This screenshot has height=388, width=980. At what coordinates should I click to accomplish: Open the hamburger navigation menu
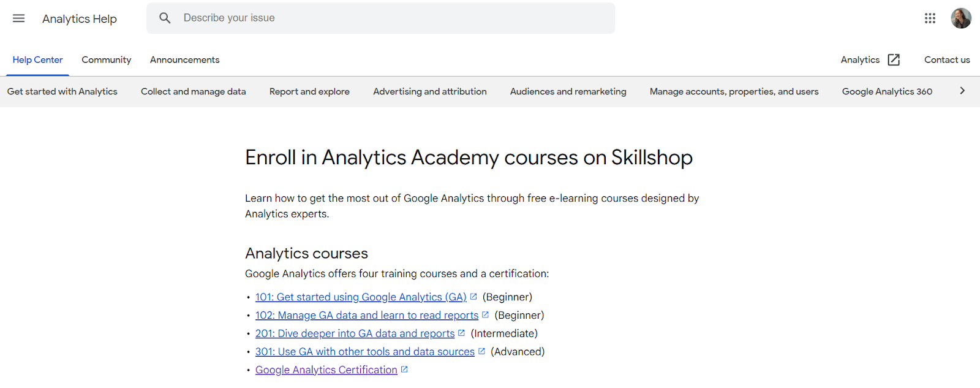coord(18,18)
